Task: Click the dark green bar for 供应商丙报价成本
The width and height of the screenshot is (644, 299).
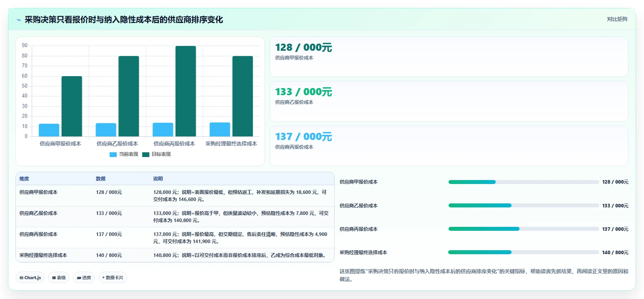Action: (x=186, y=91)
